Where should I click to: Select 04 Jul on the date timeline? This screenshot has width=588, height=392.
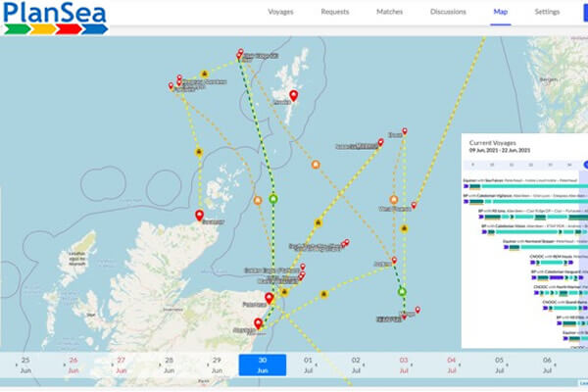tap(451, 365)
